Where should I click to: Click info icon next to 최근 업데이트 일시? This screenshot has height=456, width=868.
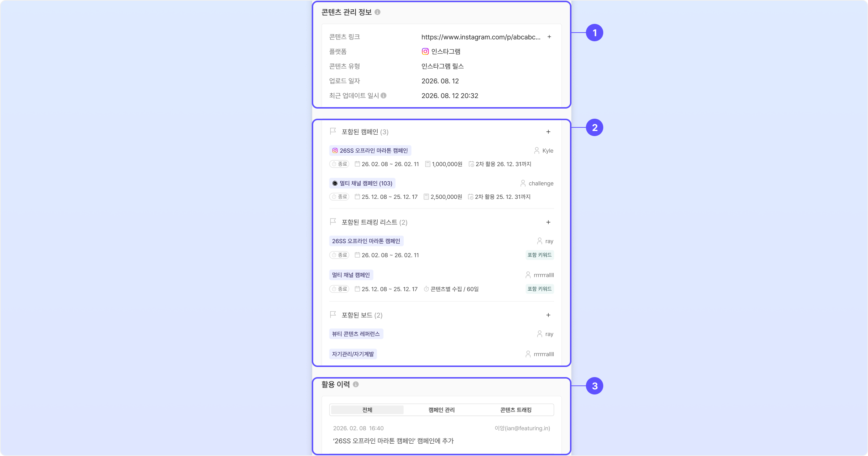coord(383,96)
